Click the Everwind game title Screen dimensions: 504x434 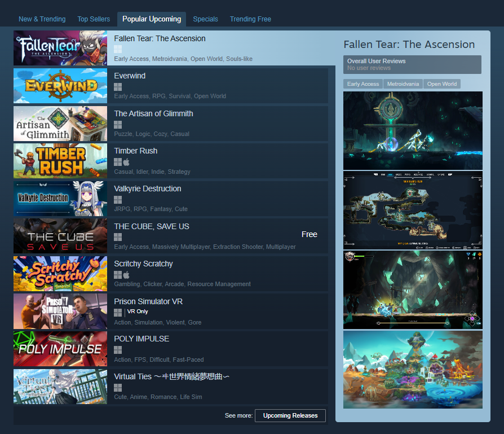(x=130, y=76)
